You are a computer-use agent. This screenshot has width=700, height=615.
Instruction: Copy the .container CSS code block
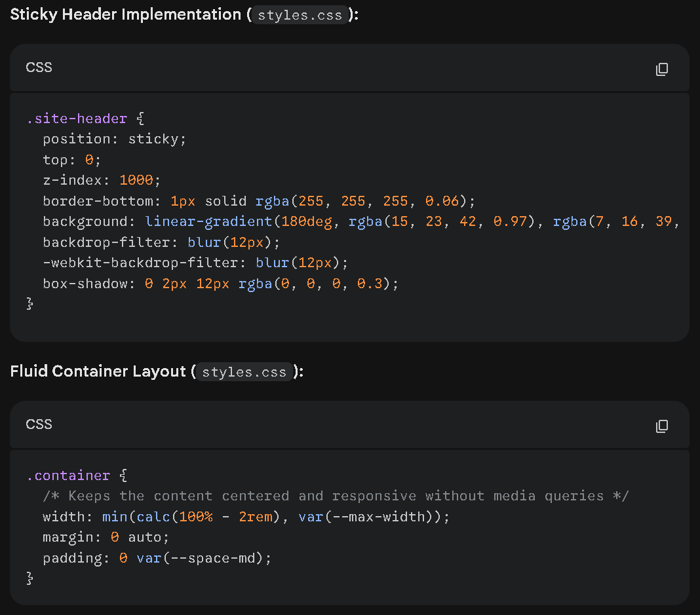tap(662, 426)
